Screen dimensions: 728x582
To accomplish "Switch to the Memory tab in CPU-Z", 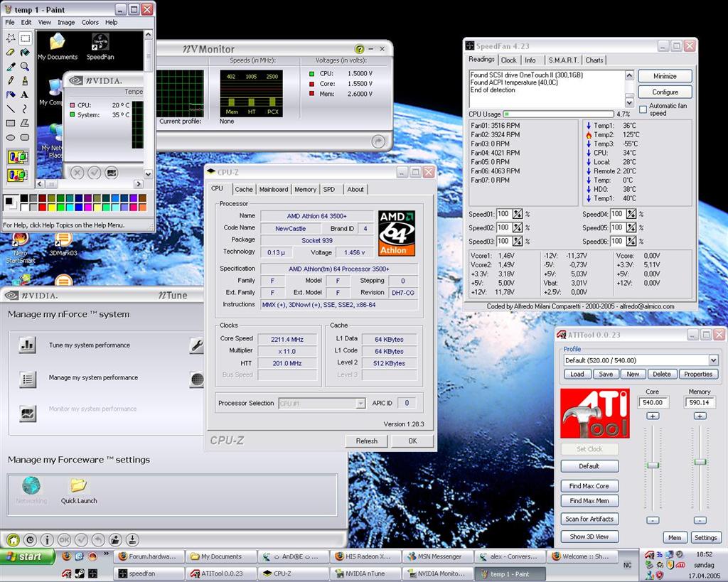I will pos(305,189).
